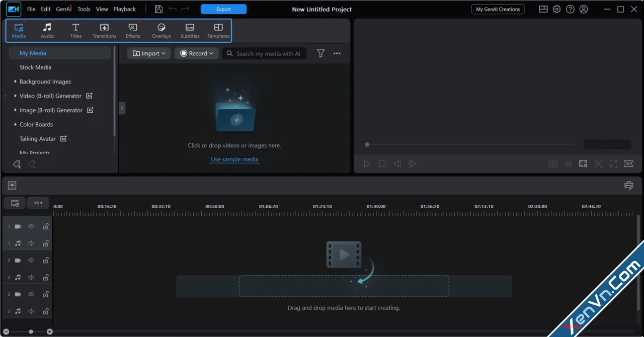The image size is (644, 337).
Task: Click the remove tag icon
Action: tap(32, 164)
